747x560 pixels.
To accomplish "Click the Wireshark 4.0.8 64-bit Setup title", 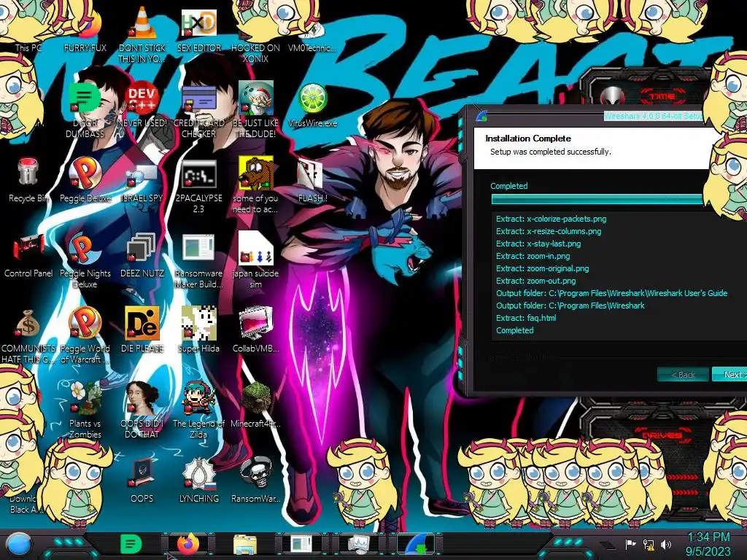I will [x=654, y=116].
